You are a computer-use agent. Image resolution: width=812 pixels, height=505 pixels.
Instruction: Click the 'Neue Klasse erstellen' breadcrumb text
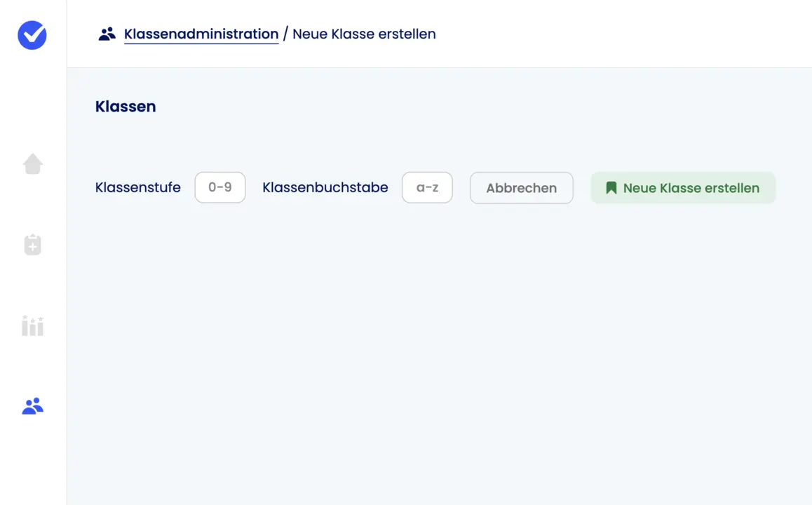(364, 34)
